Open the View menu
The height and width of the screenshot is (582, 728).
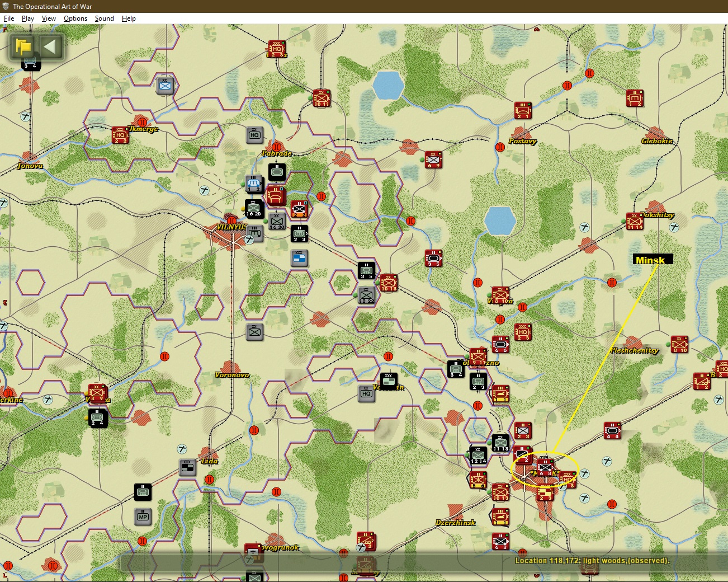(49, 18)
